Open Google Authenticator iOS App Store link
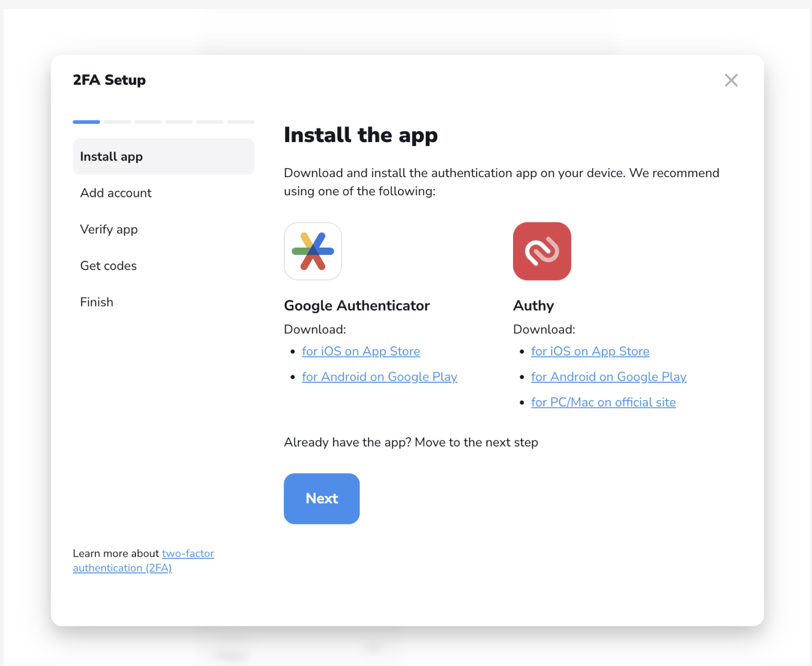Image resolution: width=812 pixels, height=666 pixels. (x=361, y=351)
